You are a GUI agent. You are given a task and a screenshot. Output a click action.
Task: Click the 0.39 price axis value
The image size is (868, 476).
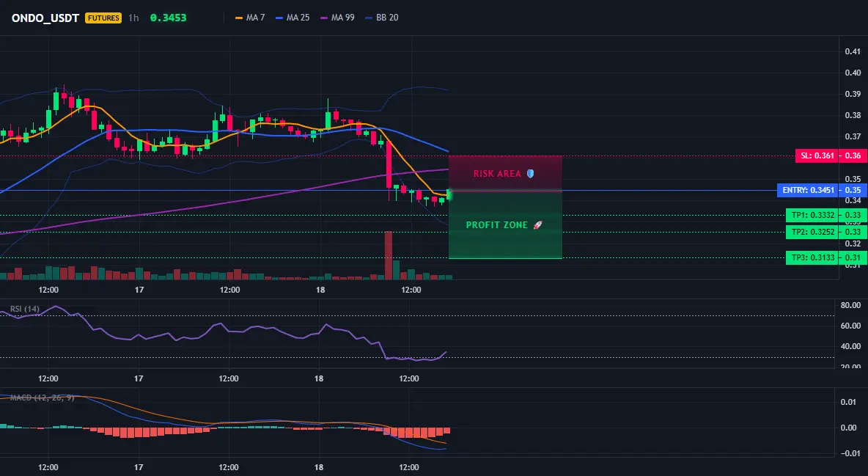(x=853, y=94)
